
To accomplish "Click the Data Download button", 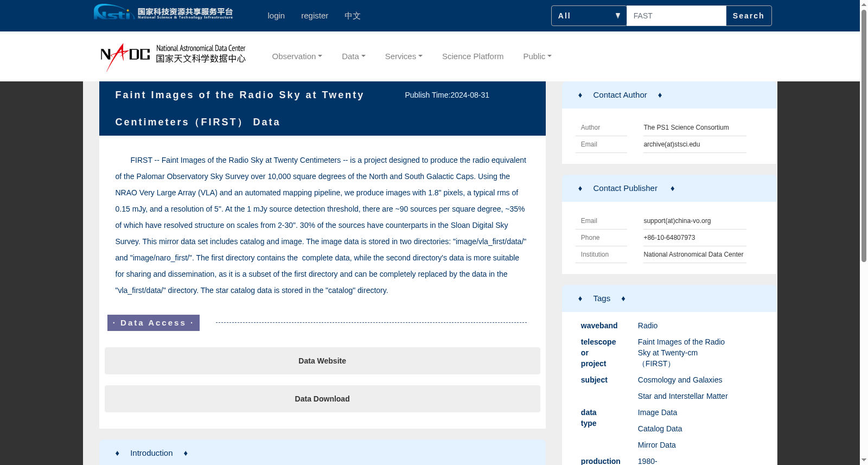I will tap(322, 399).
